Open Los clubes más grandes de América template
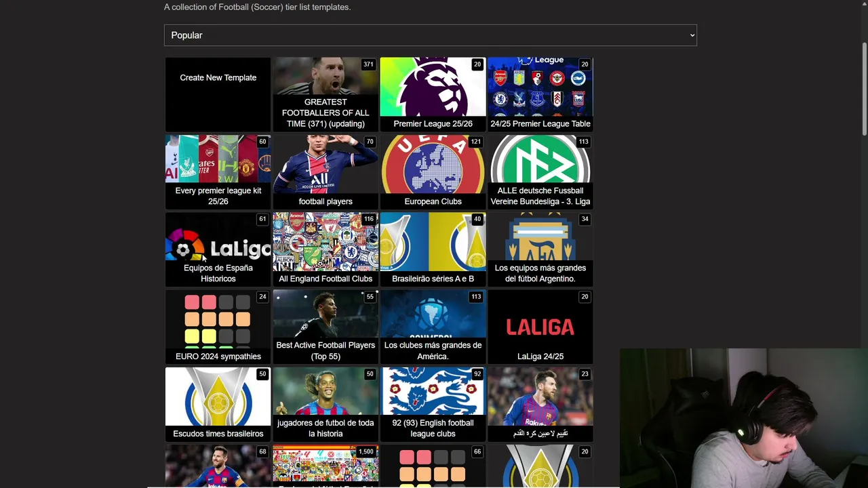The height and width of the screenshot is (488, 868). 433,327
